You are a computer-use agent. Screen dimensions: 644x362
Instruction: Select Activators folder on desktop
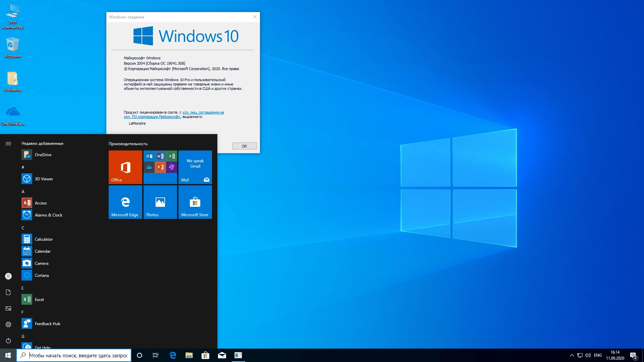click(x=13, y=81)
